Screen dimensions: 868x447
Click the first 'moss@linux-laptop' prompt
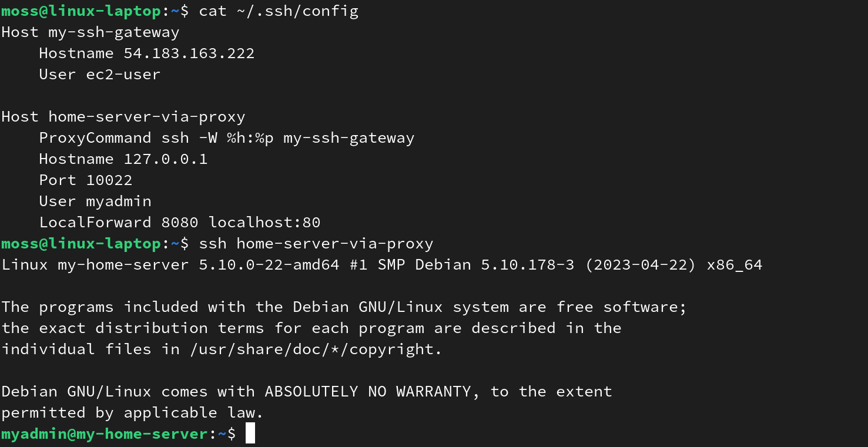point(81,11)
